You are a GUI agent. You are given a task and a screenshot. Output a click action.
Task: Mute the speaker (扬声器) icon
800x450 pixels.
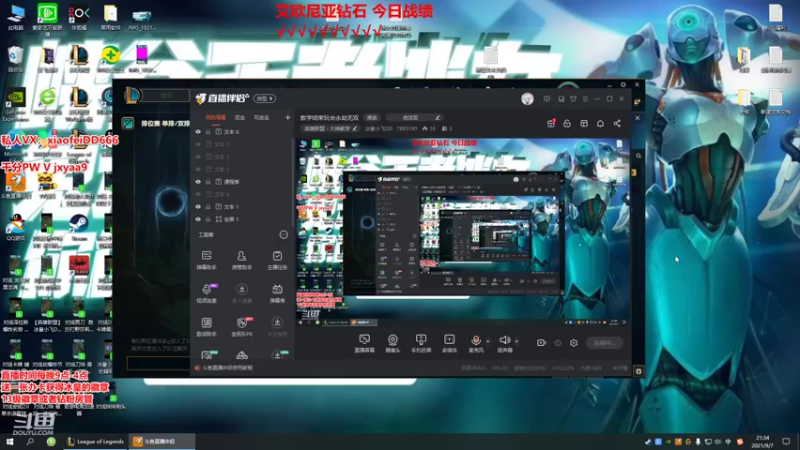[504, 340]
